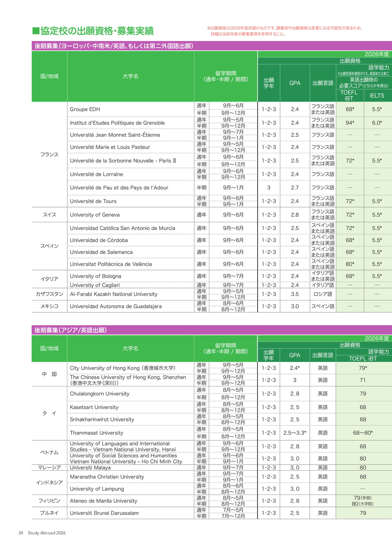Select Universidad Católica San Antonio de Murcia

[122, 228]
